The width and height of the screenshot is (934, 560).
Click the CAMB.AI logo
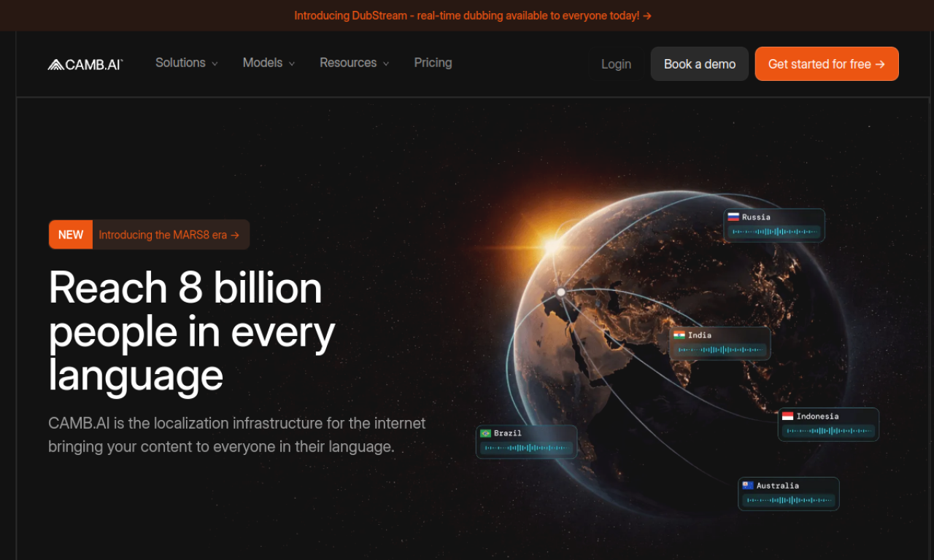[85, 64]
